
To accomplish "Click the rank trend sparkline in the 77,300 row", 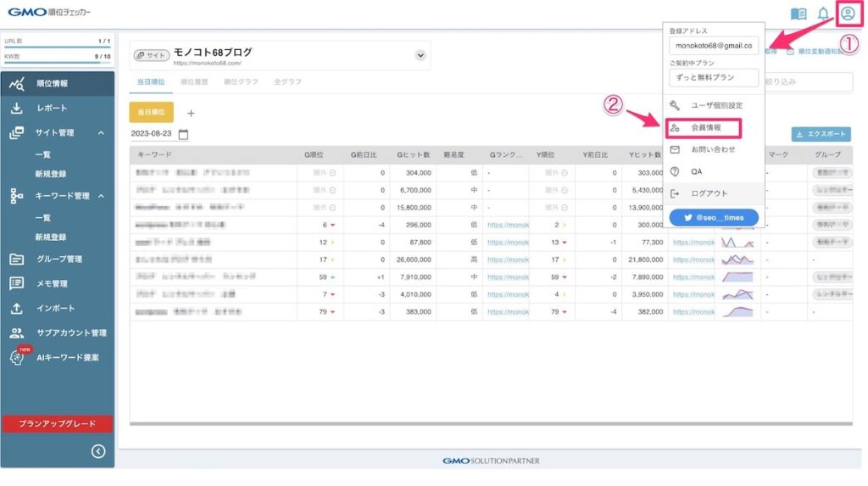I will [x=737, y=243].
